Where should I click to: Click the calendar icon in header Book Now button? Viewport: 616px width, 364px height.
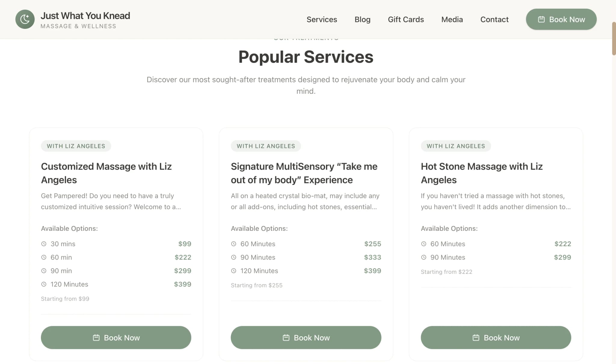coord(541,19)
